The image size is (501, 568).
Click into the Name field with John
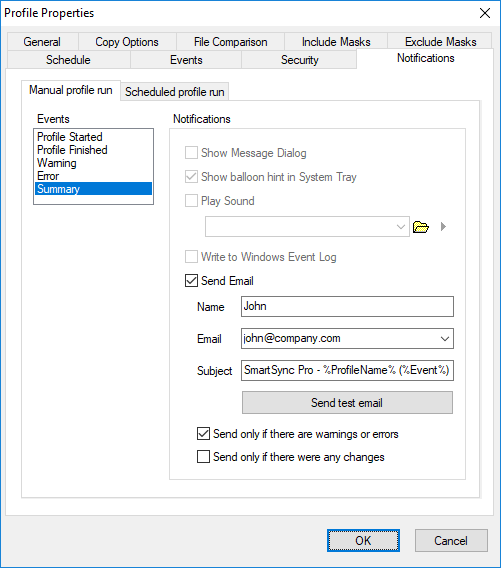347,306
